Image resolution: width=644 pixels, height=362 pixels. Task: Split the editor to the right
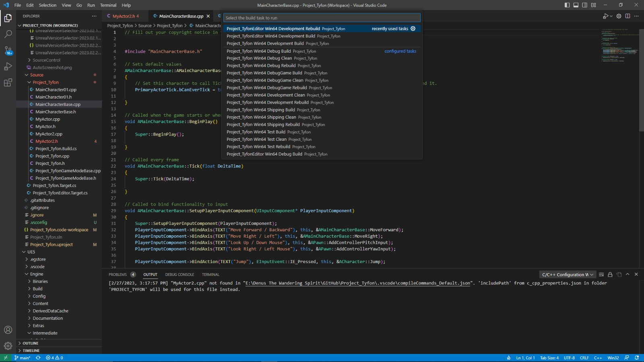[627, 16]
